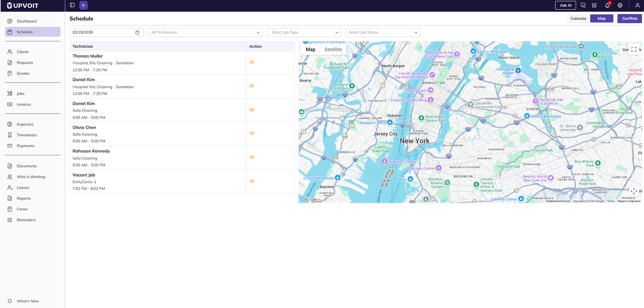Image resolution: width=644 pixels, height=308 pixels.
Task: Select the Rahsaan Kennedy technician name
Action: point(91,151)
